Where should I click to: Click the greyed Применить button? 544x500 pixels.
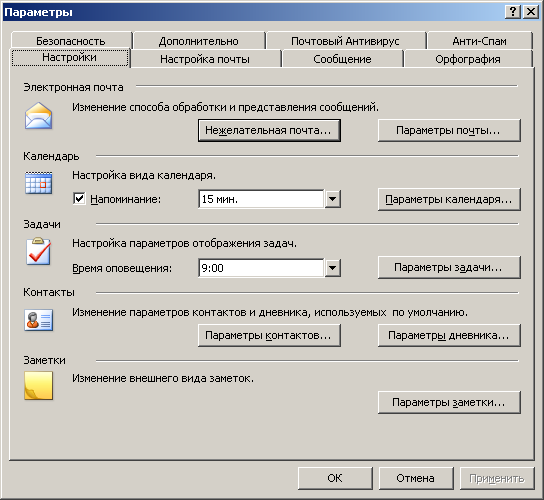pyautogui.click(x=497, y=478)
